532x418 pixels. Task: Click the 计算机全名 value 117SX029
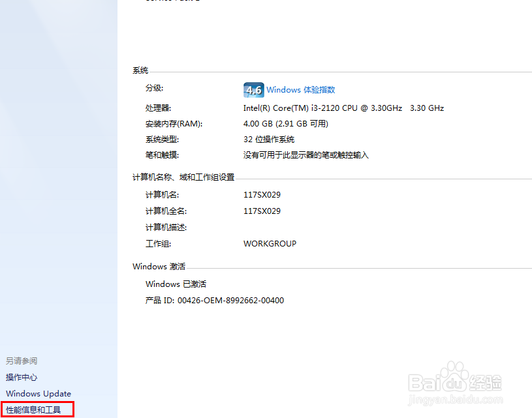262,211
